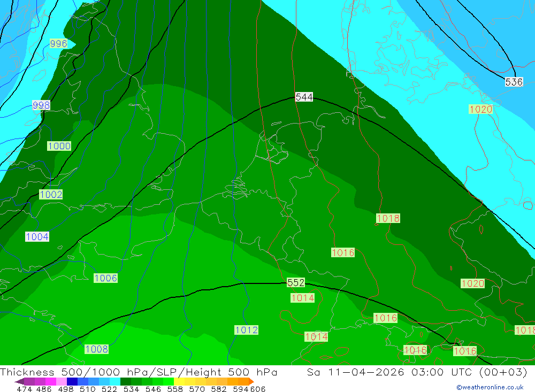The image size is (535, 392).
Task: Click the legend value 534
Action: (132, 389)
